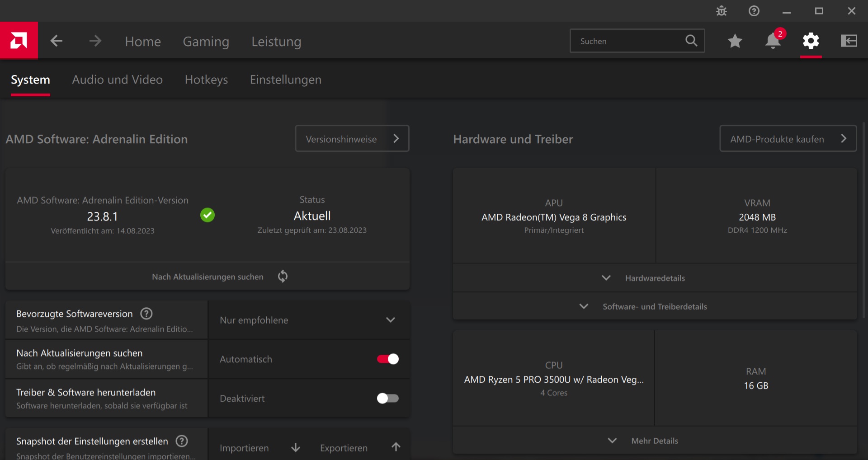Click Hardware und Treiber heading
Image resolution: width=868 pixels, height=460 pixels.
513,139
